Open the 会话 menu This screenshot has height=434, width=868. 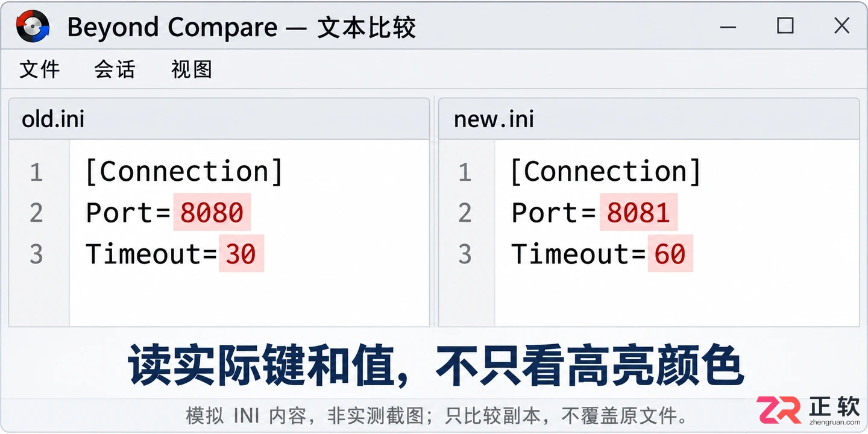(115, 69)
